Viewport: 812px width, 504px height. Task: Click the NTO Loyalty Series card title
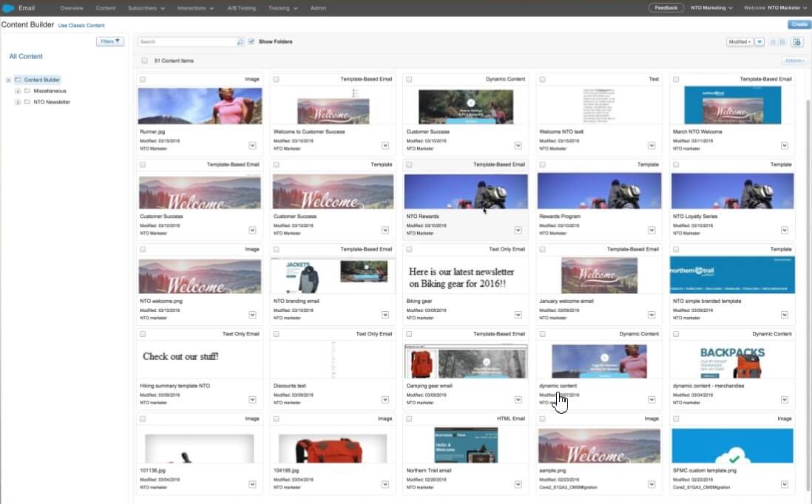695,217
